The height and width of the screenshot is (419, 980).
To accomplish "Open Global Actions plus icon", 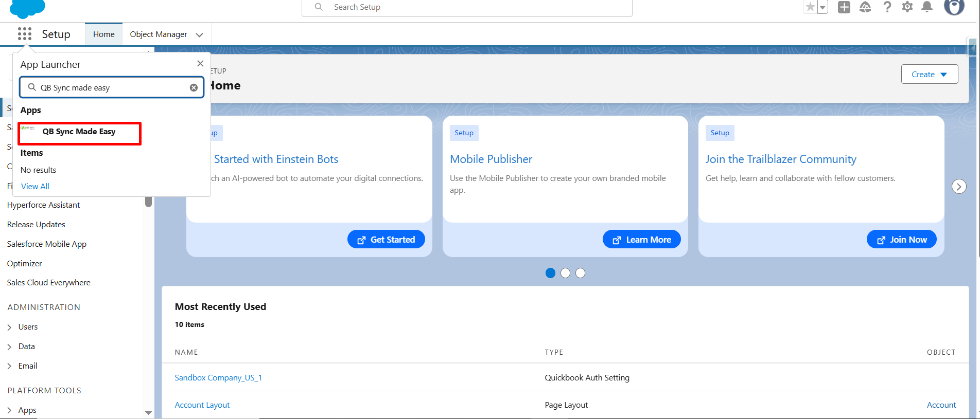I will point(844,7).
